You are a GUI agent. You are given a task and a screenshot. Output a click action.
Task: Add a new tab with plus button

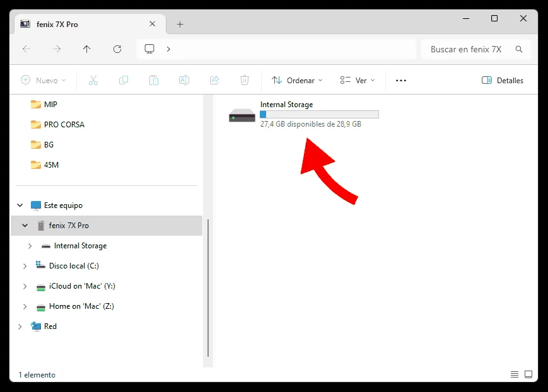tap(180, 24)
